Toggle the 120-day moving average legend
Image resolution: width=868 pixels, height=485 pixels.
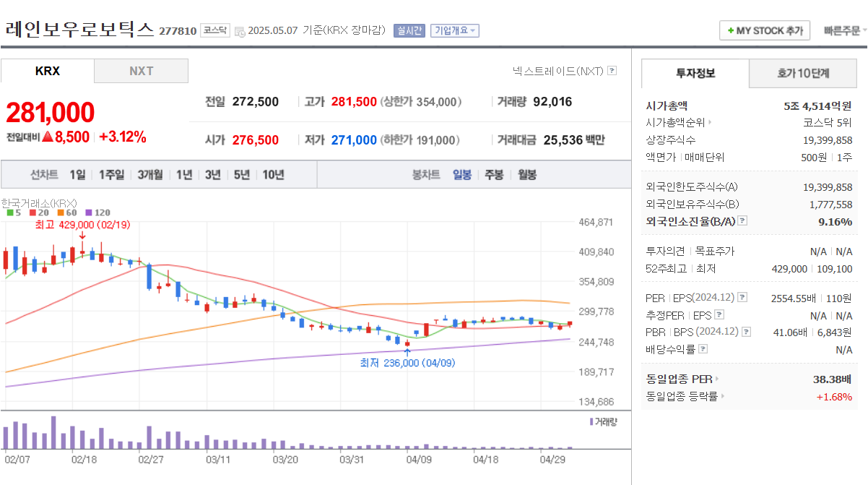point(88,213)
